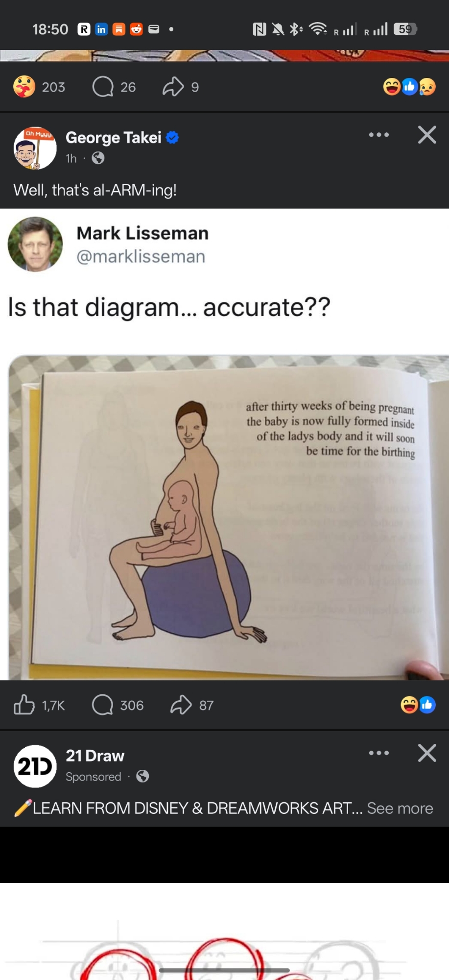Open the 21 Draw page logo
This screenshot has height=980, width=449.
coord(35,766)
